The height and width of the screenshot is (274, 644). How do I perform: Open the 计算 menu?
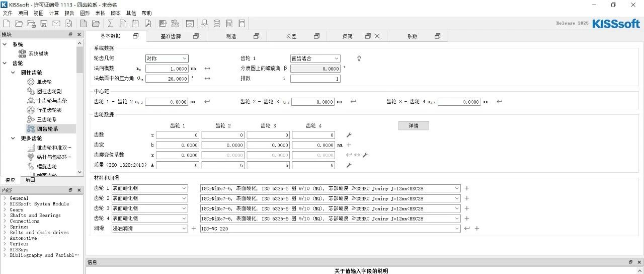click(54, 13)
